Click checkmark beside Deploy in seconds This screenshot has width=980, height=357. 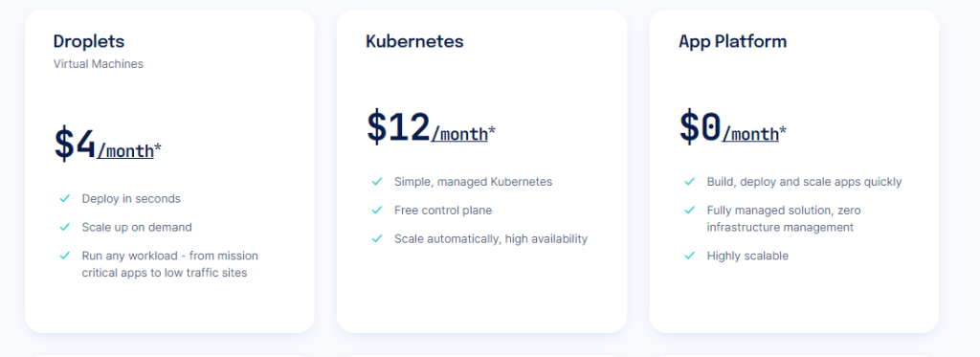coord(64,199)
